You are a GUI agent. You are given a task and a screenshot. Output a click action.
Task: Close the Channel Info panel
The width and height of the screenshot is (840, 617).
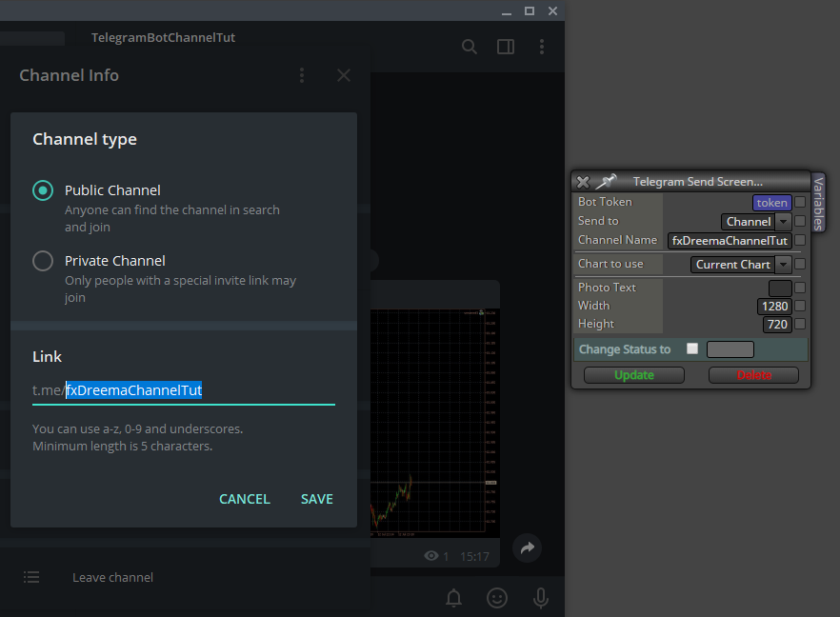pos(344,75)
